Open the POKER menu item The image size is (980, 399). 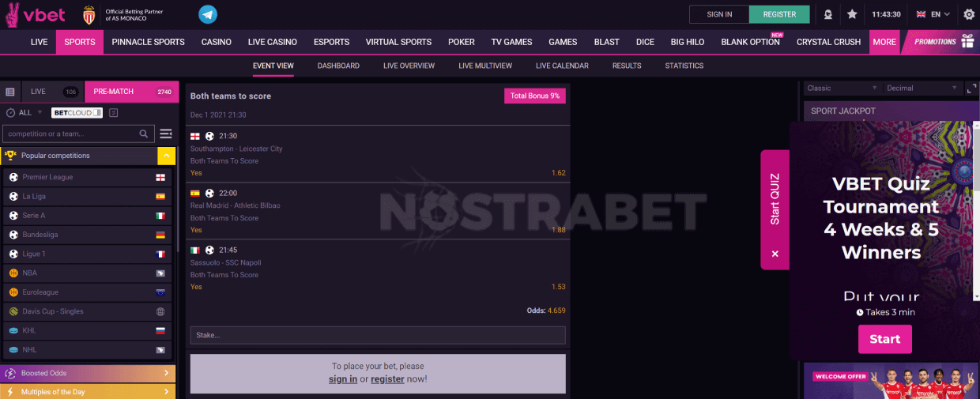[462, 42]
